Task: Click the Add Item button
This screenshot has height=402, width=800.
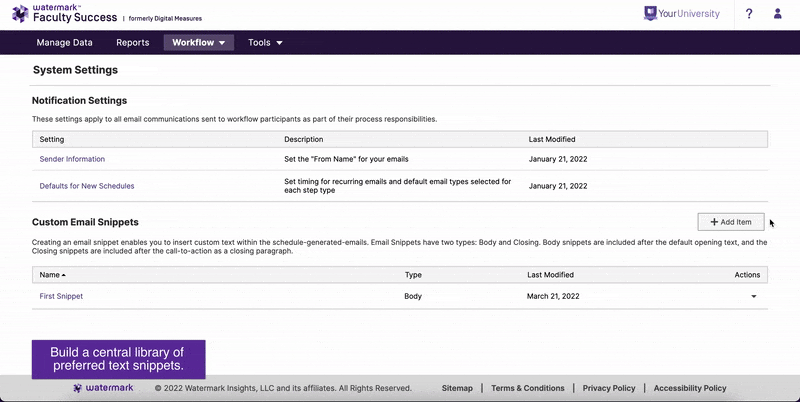Action: point(731,222)
